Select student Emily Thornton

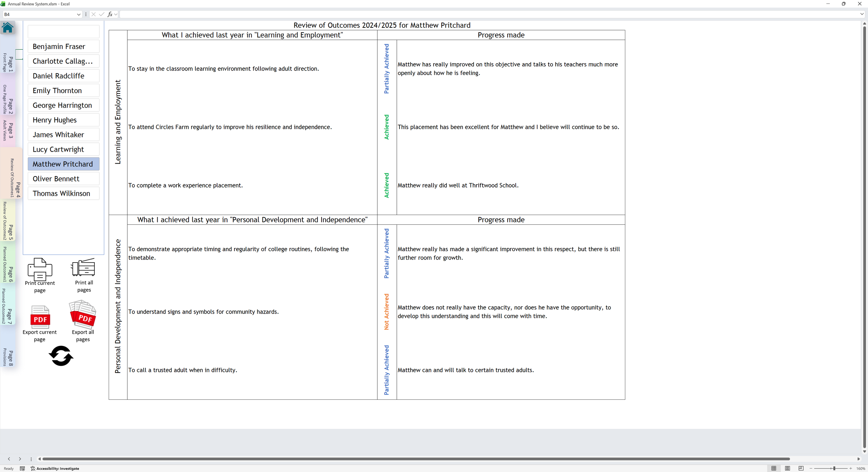point(64,90)
